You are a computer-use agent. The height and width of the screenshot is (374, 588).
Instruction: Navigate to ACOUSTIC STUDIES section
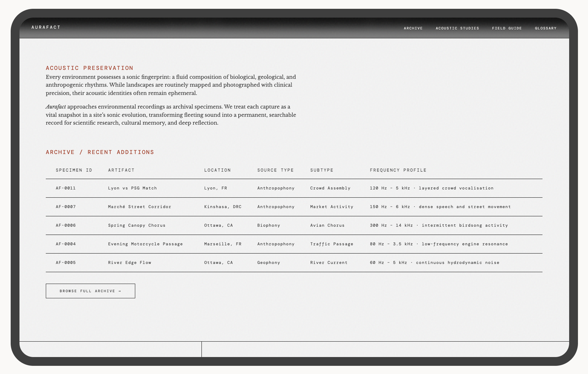457,28
